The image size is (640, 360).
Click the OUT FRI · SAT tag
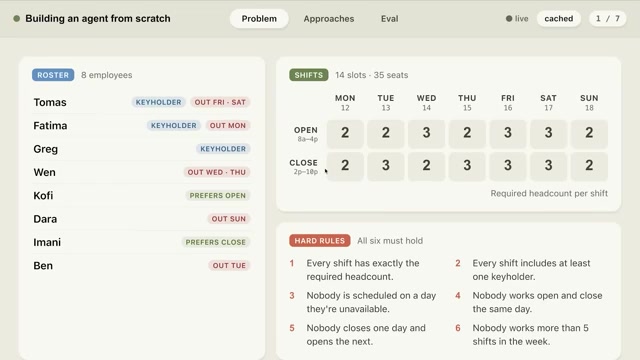[x=220, y=102]
